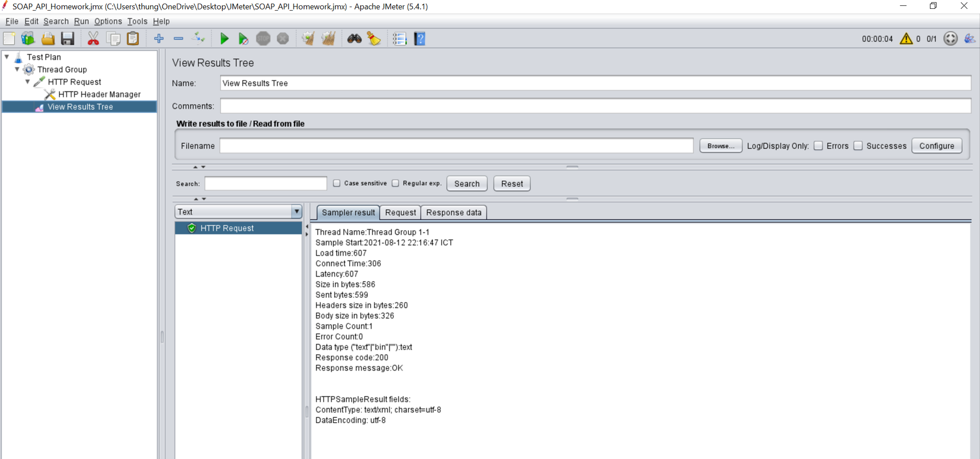Open the Tools menu
Image resolution: width=980 pixels, height=459 pixels.
click(137, 21)
